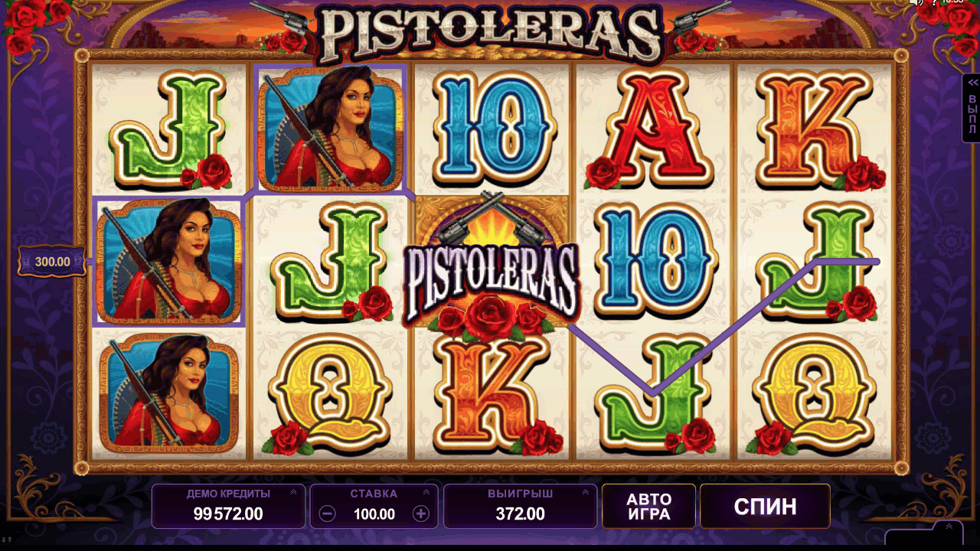Viewport: 980px width, 551px height.
Task: Start spinning with the СПИН button
Action: (x=765, y=506)
